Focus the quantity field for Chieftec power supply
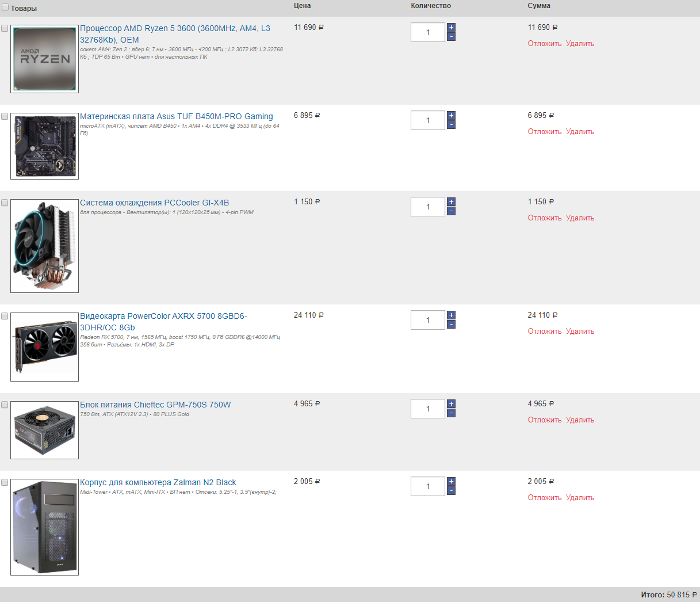The image size is (700, 602). click(x=428, y=409)
